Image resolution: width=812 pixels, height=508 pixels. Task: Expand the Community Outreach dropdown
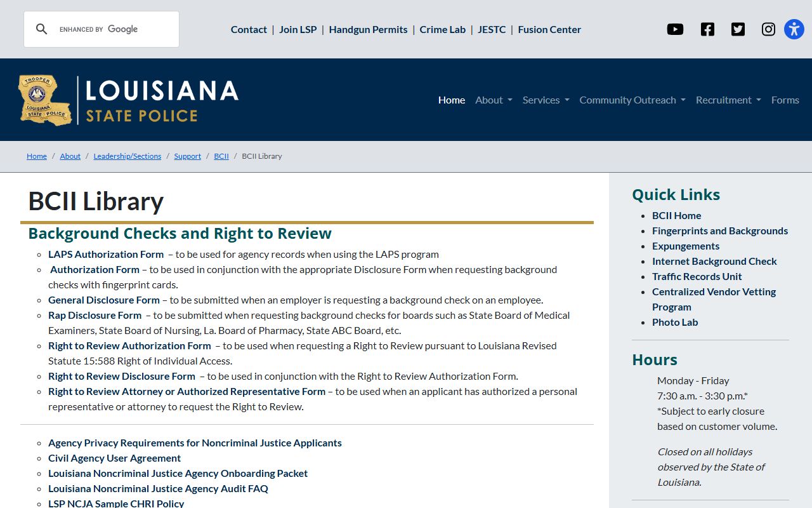coord(632,100)
